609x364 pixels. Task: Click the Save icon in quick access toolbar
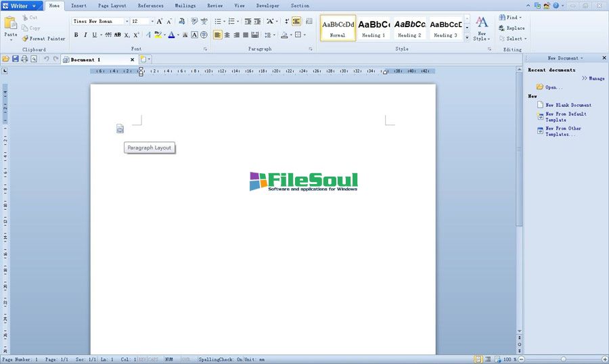(15, 60)
